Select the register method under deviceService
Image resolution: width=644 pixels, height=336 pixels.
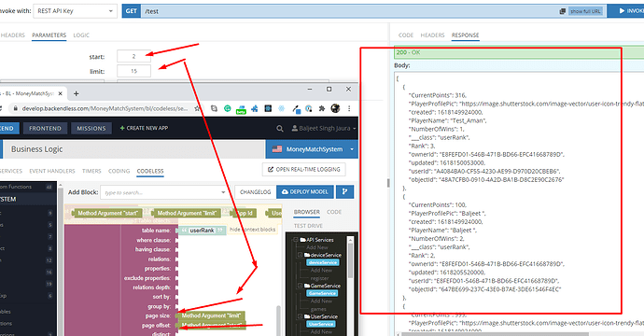pos(319,278)
